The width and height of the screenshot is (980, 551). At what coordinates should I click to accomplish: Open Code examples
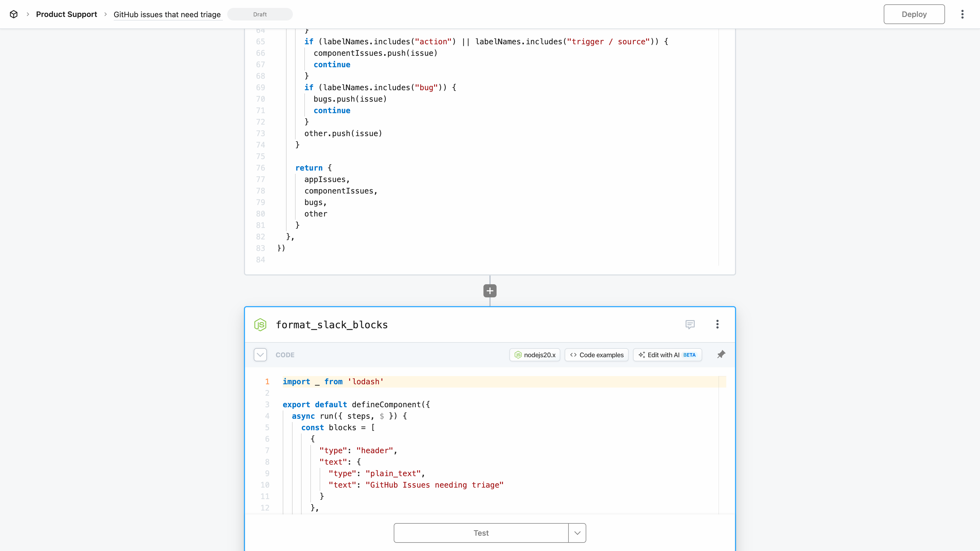(597, 355)
